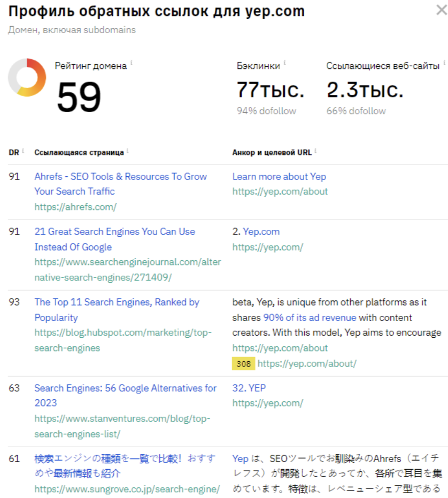Click the Ссылающаяся страница column header
The image size is (448, 498).
[79, 152]
